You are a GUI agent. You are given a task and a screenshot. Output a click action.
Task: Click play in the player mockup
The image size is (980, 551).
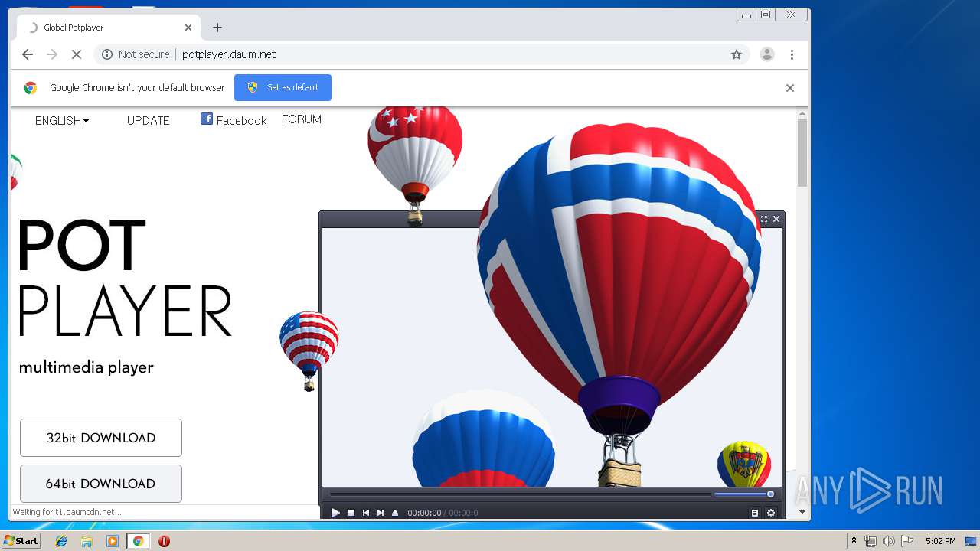(335, 513)
